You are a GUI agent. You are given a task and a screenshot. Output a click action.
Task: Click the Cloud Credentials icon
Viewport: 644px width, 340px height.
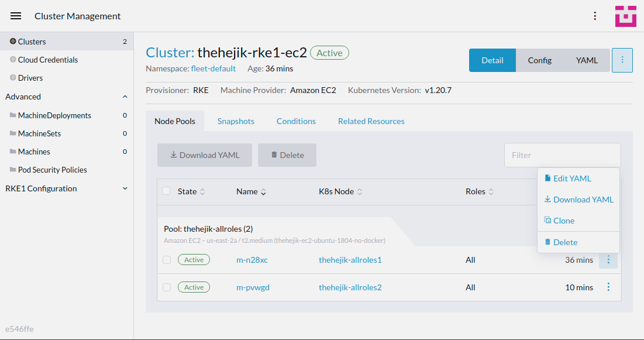click(x=13, y=59)
